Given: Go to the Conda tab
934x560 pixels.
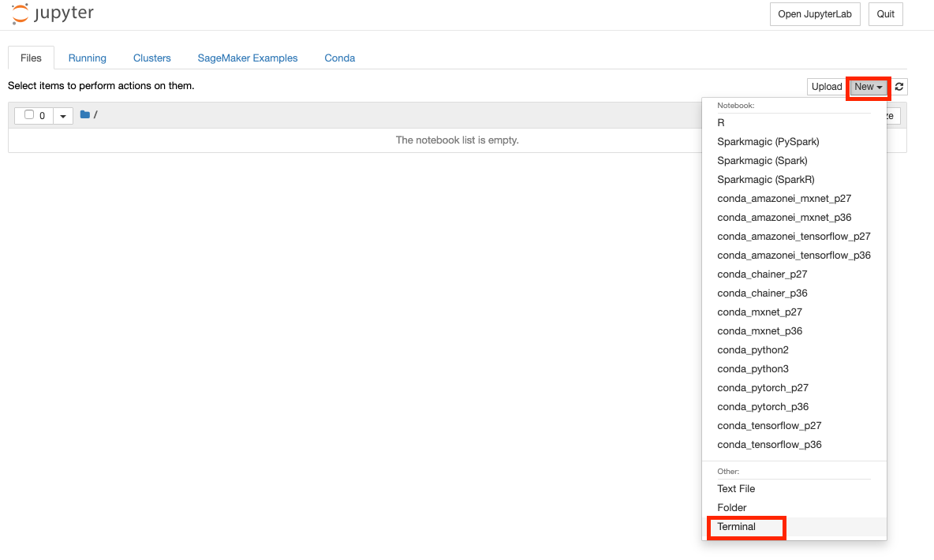Looking at the screenshot, I should (339, 58).
